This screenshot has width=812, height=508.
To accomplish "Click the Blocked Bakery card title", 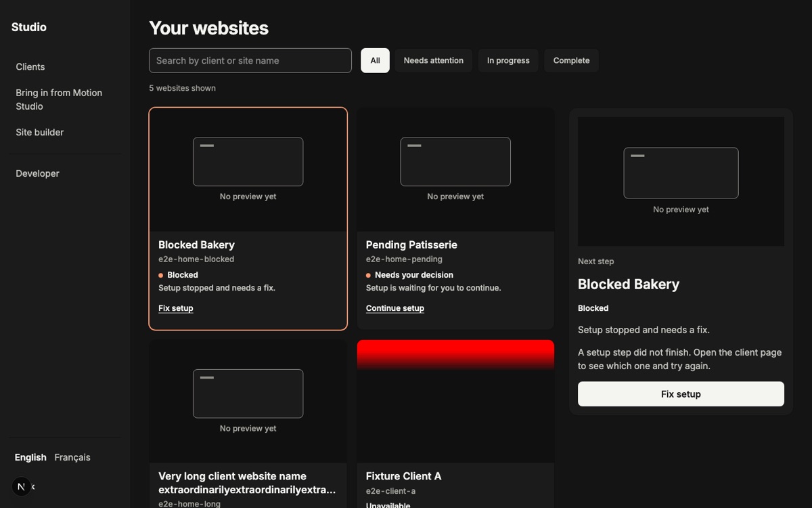I will 197,245.
